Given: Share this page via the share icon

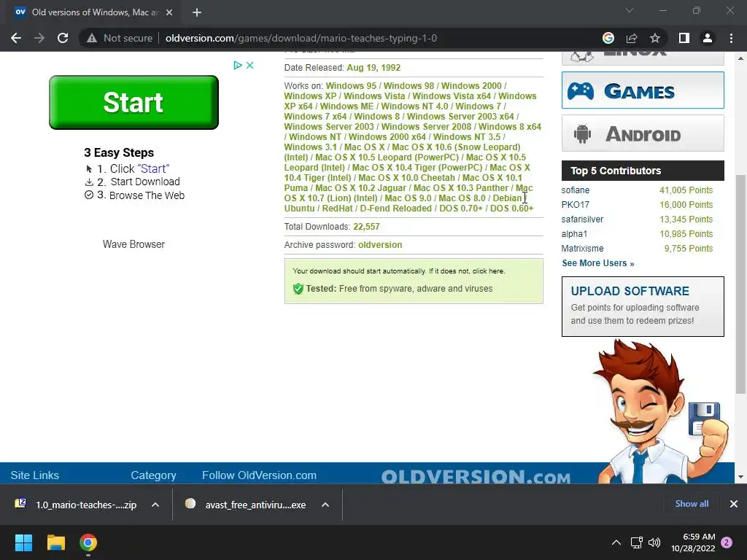Looking at the screenshot, I should (x=632, y=38).
